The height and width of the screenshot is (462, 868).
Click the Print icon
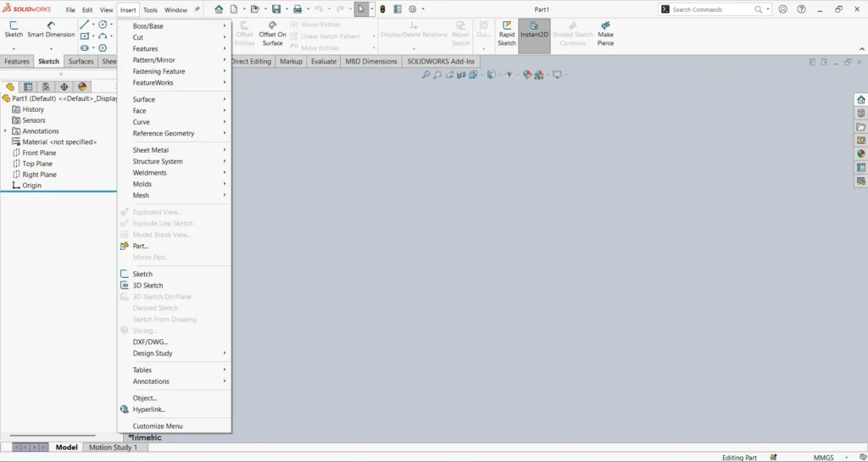298,9
